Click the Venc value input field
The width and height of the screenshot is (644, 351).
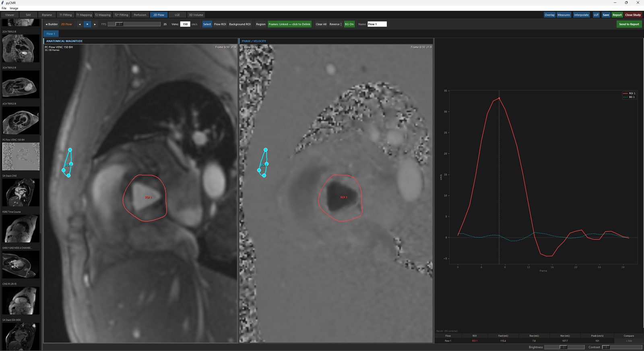point(185,24)
